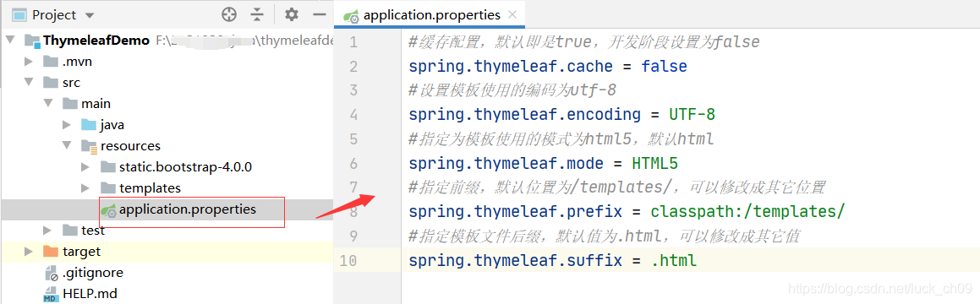Click spring.thymeleaf.prefix key
This screenshot has width=980, height=304.
tap(516, 212)
